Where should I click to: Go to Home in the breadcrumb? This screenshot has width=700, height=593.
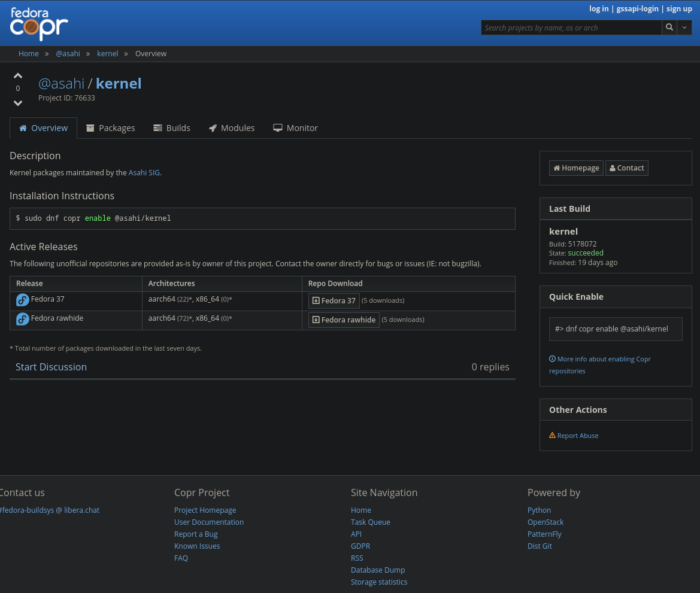click(x=29, y=53)
